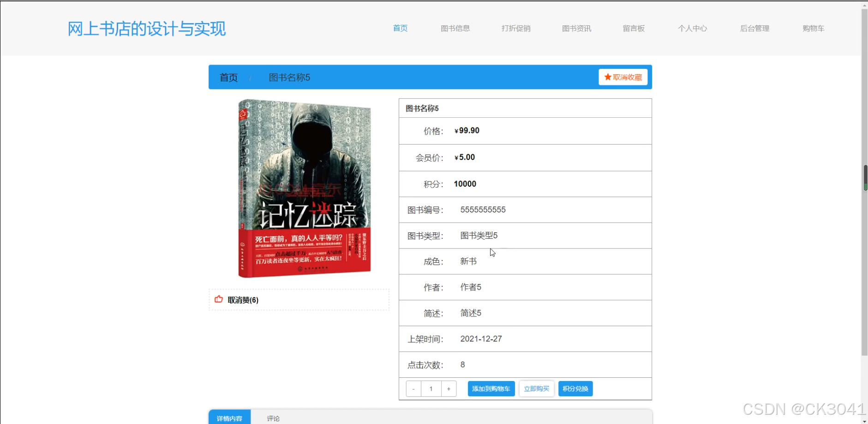Switch to the 详情内容 tab

229,418
